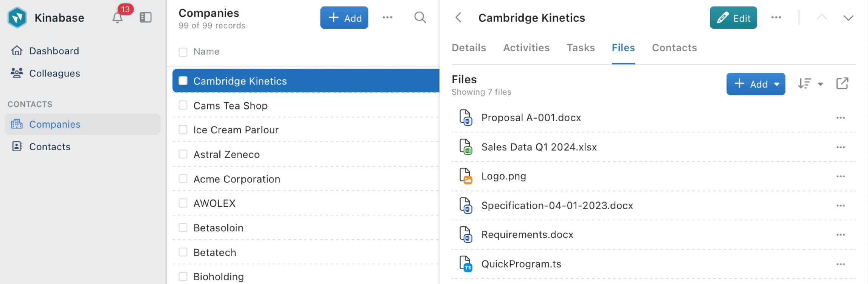Search companies using magnifier icon
The width and height of the screenshot is (868, 284).
(420, 17)
